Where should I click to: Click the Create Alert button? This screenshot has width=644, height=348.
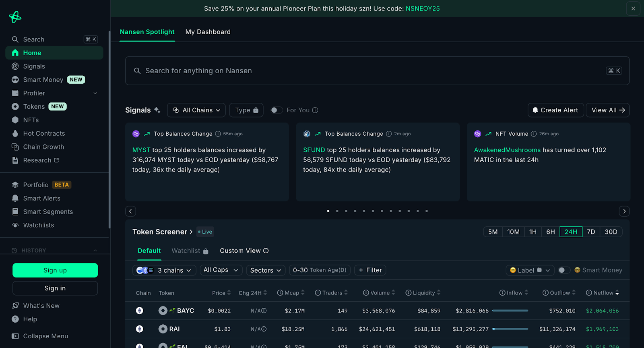coord(555,110)
